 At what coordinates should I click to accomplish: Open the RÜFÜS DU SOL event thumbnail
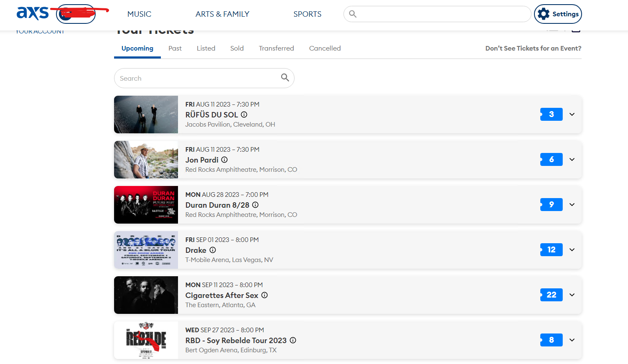pyautogui.click(x=146, y=115)
